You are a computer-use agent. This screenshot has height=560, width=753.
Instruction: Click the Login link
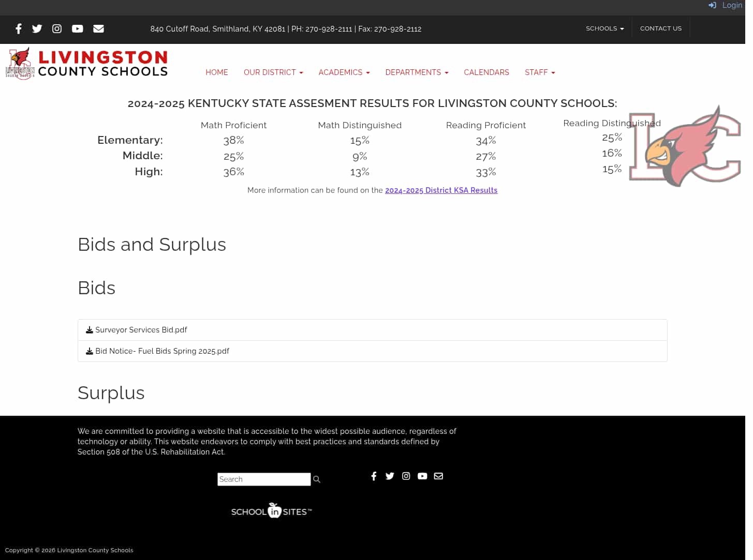pos(732,5)
